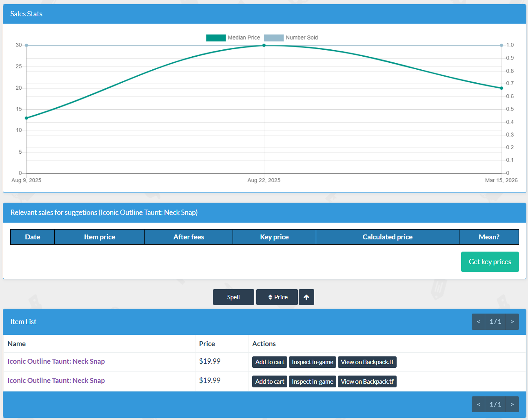Click the second item's $19.99 price
Viewport: 528px width, 420px height.
210,380
